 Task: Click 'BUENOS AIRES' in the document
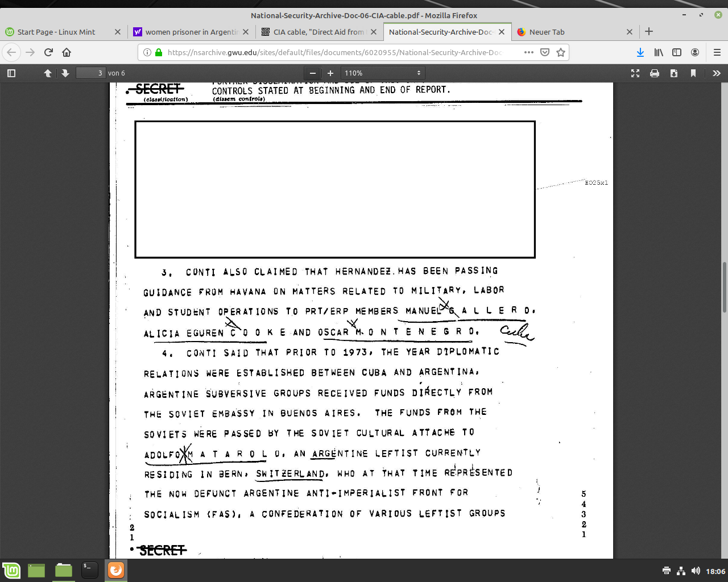pos(320,413)
